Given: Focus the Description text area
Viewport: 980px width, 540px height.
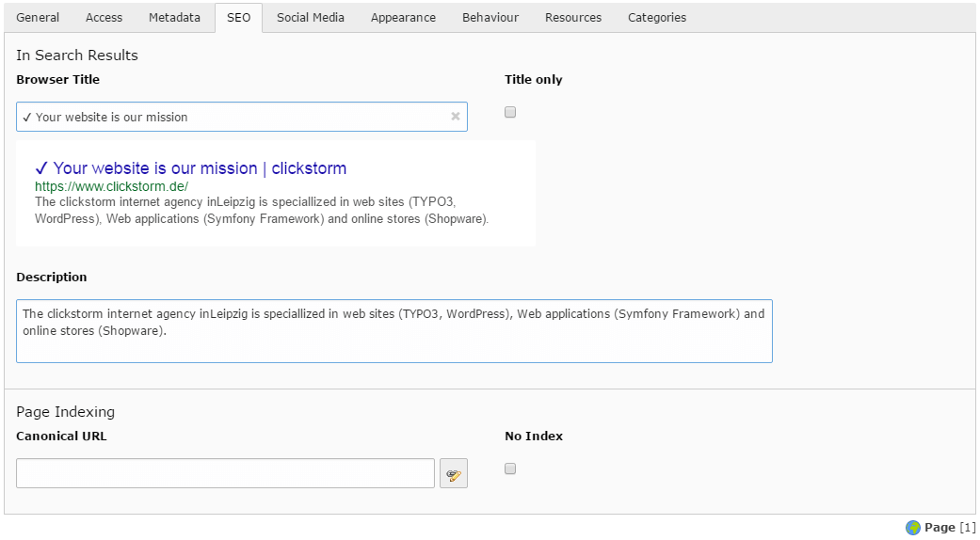Looking at the screenshot, I should (394, 331).
